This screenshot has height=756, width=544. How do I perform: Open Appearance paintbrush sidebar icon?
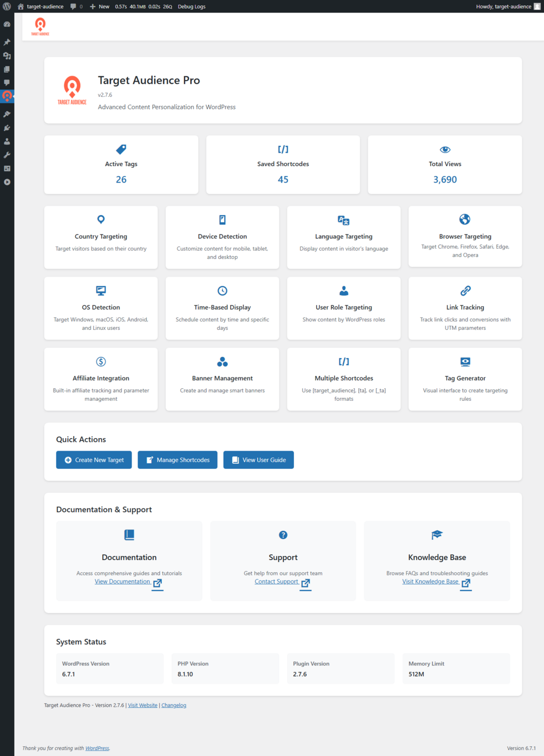7,114
